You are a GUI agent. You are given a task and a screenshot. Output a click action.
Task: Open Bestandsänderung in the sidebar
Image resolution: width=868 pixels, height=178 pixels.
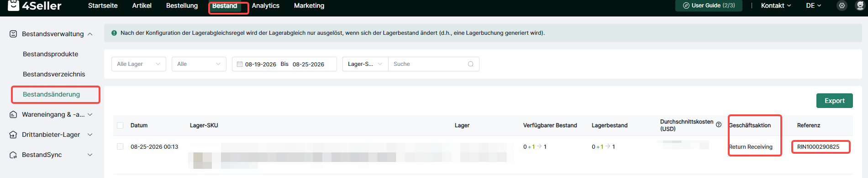52,94
